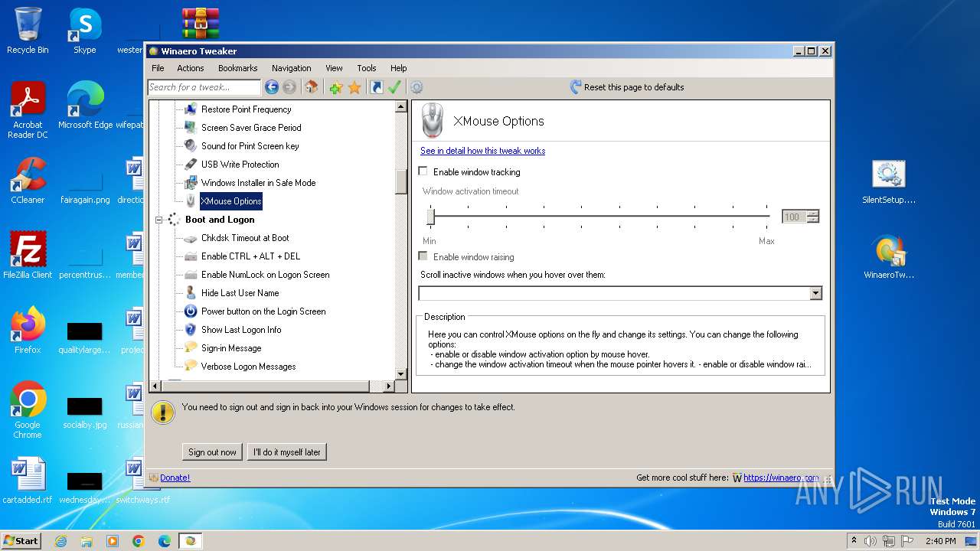This screenshot has height=551, width=980.
Task: Open the Tools menu
Action: 367,68
